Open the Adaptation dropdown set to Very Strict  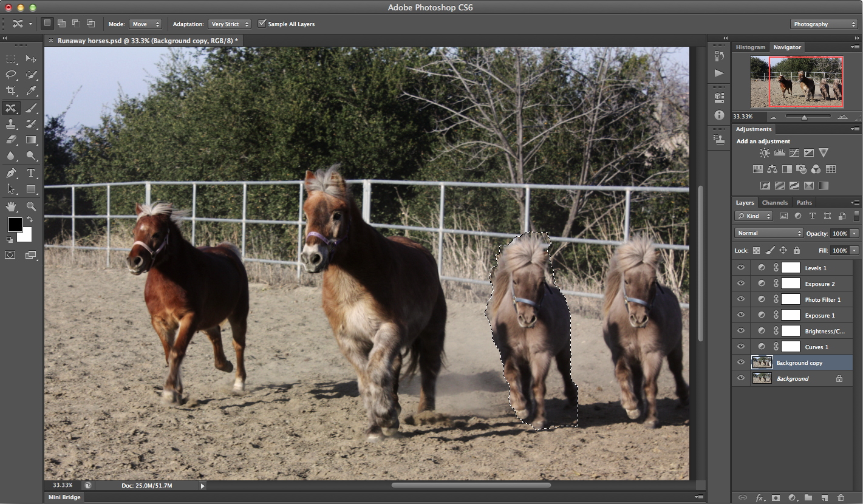click(230, 24)
